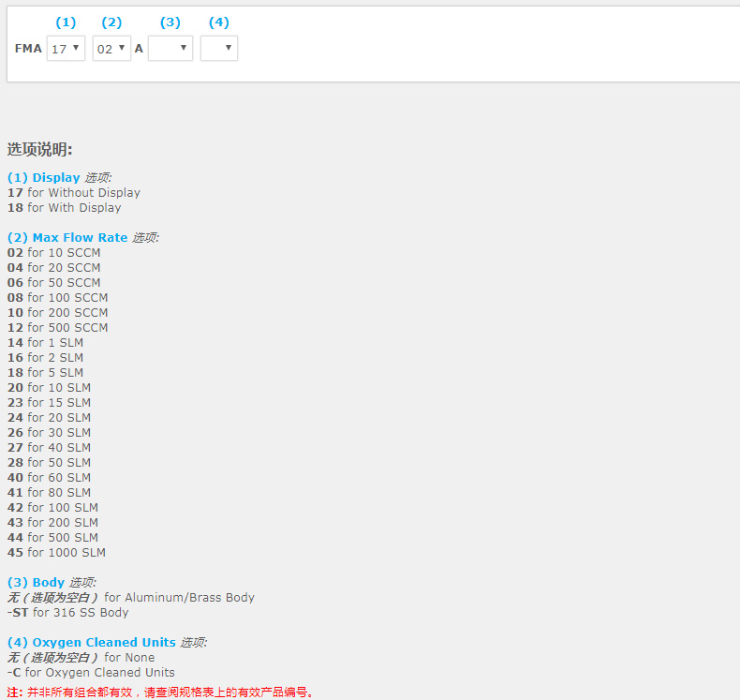
Task: Open the Max Flow Rate dropdown showing 02
Action: [x=111, y=49]
